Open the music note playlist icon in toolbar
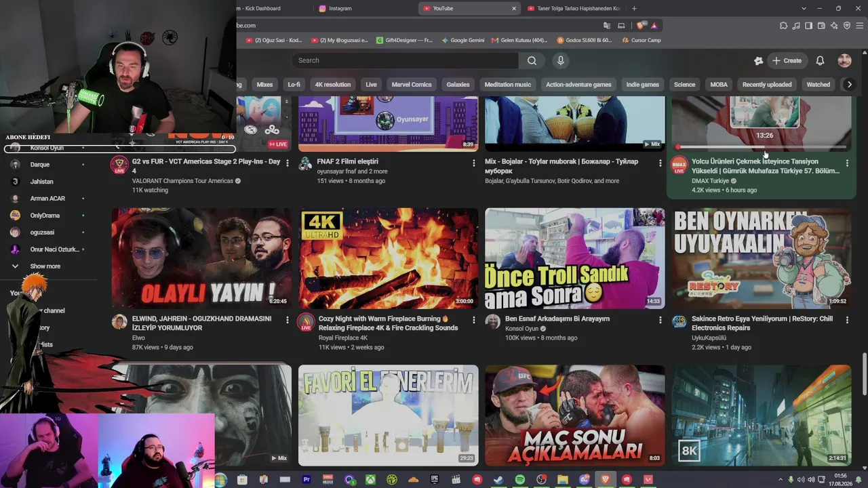Viewport: 868px width, 488px height. tap(796, 25)
